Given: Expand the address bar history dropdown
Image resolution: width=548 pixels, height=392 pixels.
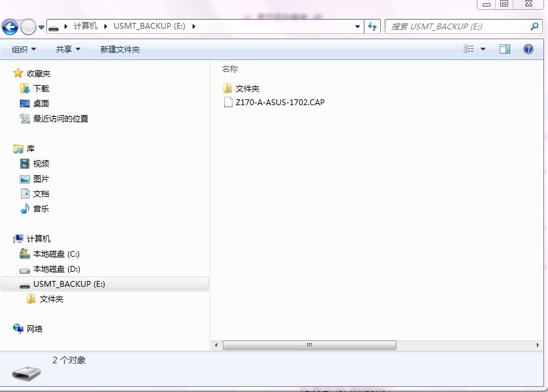Looking at the screenshot, I should coord(357,26).
